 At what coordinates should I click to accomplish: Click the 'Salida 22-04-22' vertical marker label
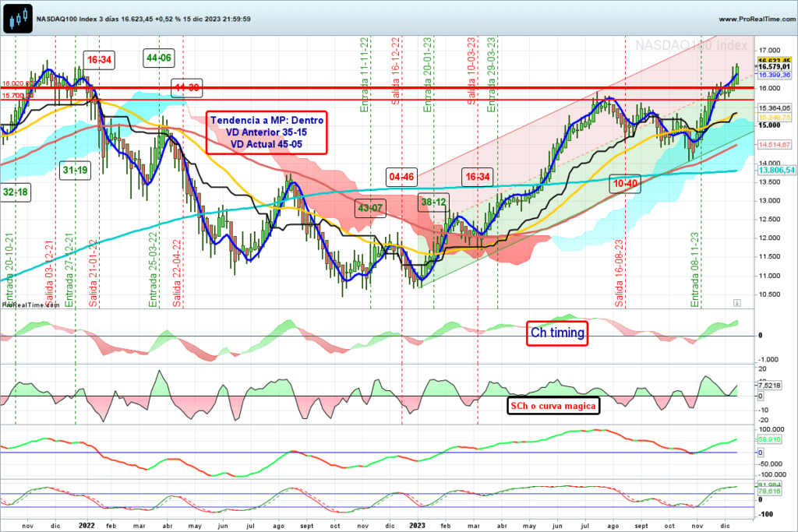(177, 273)
